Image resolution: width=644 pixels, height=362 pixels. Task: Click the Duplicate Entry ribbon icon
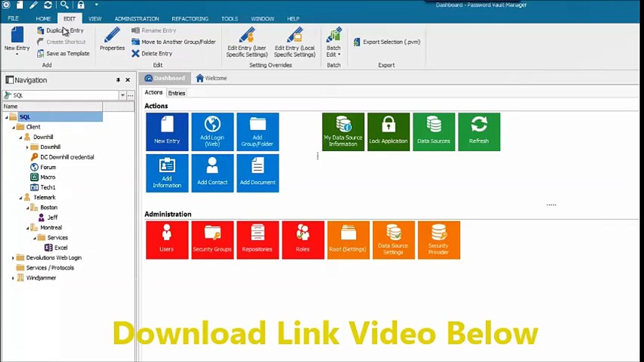(x=41, y=31)
